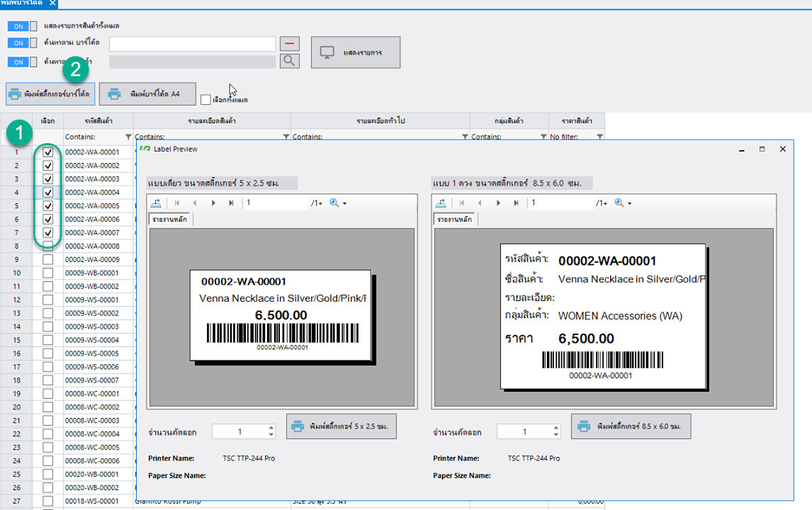
Task: Open the รหัสสินค้า column filter dropdown
Action: click(128, 137)
